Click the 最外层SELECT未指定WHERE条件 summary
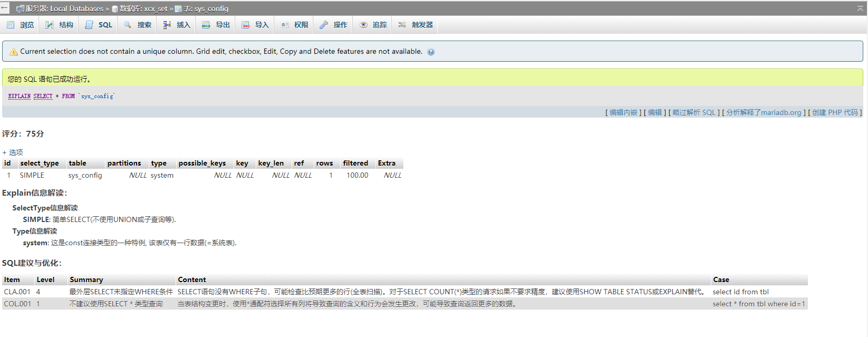The height and width of the screenshot is (337, 868). click(121, 292)
